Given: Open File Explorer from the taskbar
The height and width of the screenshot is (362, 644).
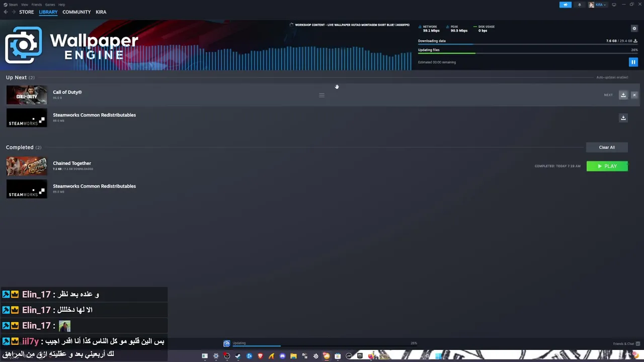Looking at the screenshot, I should pos(293,356).
